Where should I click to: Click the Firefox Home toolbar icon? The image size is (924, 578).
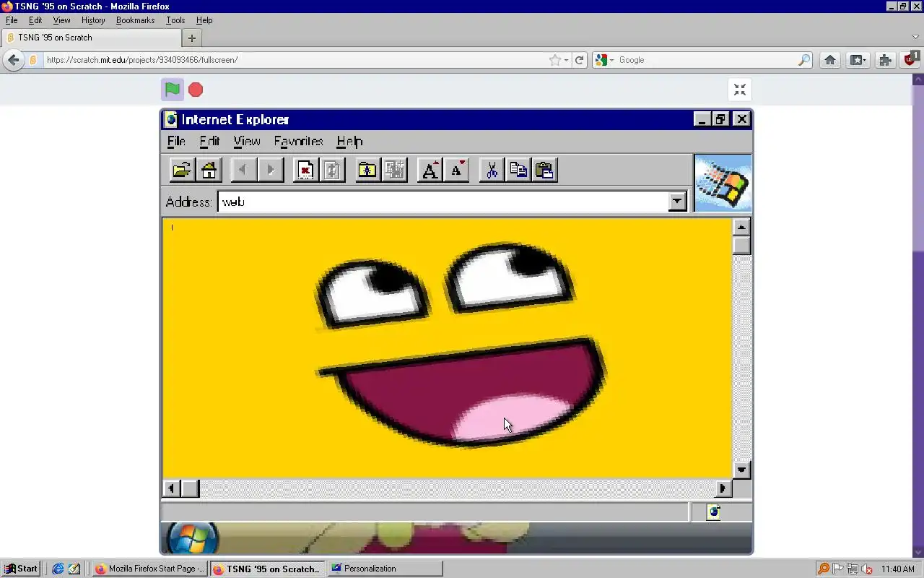[830, 60]
